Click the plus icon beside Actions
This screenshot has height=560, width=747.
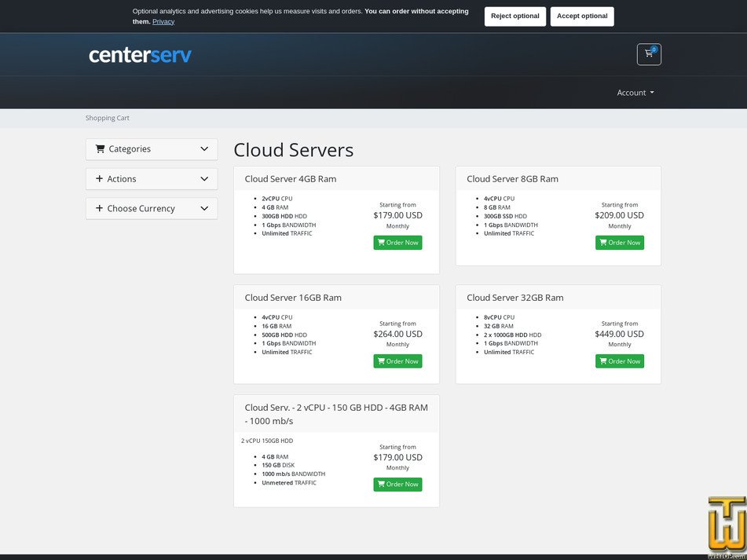click(x=99, y=178)
